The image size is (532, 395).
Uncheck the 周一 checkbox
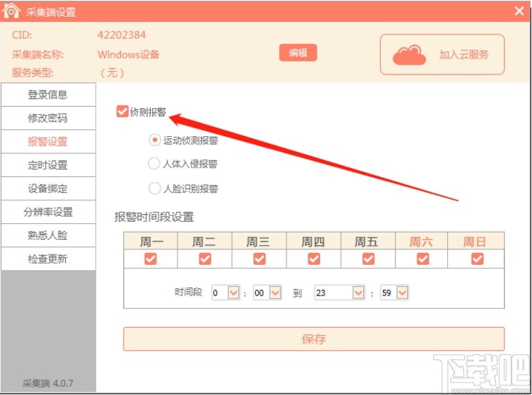tap(151, 259)
